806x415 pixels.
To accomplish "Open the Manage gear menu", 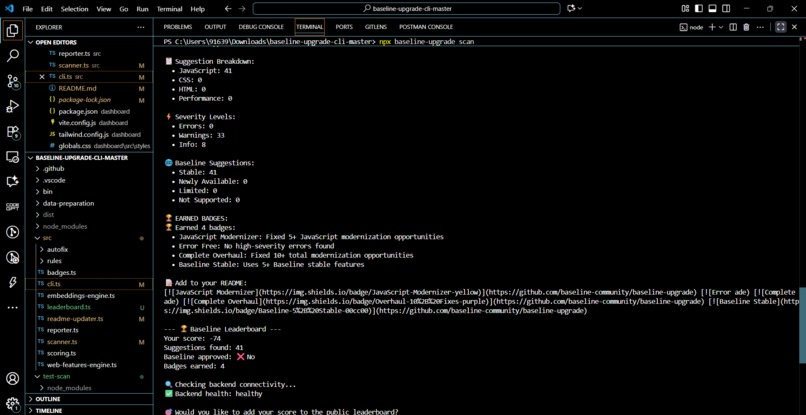I will point(12,404).
